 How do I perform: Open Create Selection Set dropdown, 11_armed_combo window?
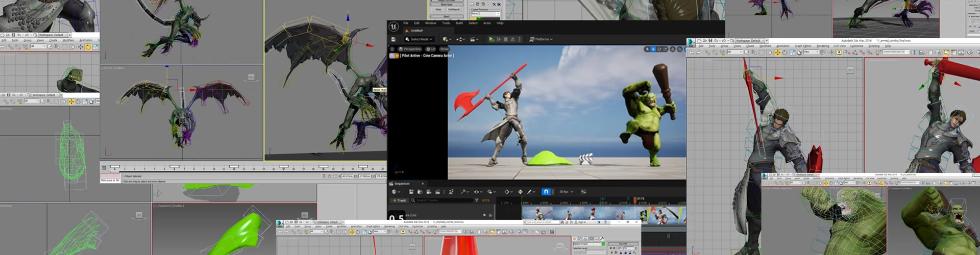tap(896, 52)
